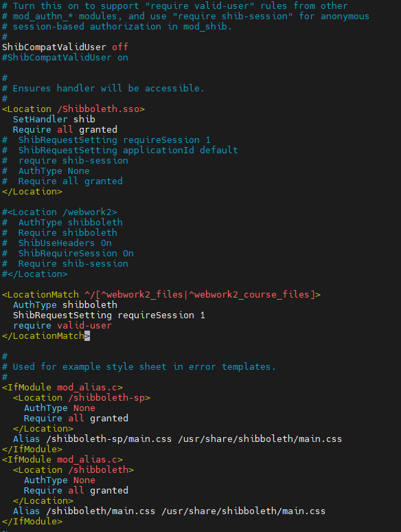
Task: Click the commented '#<Location /webwork2>' line
Action: [x=60, y=212]
